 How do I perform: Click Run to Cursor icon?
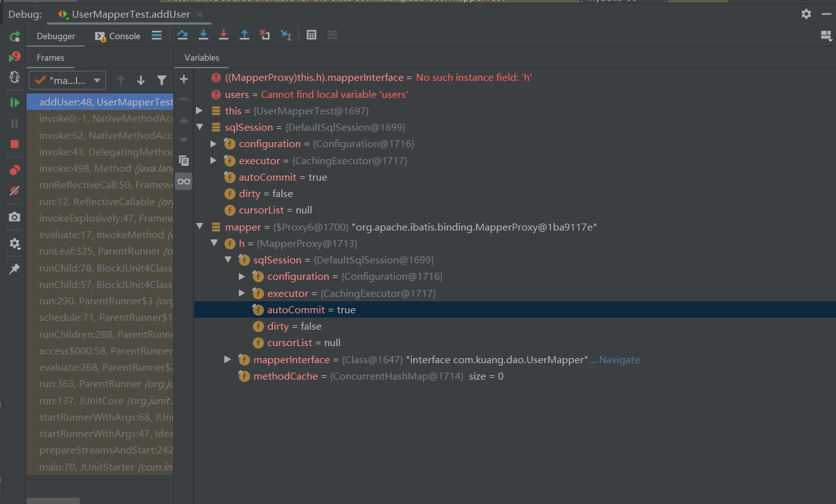coord(286,35)
